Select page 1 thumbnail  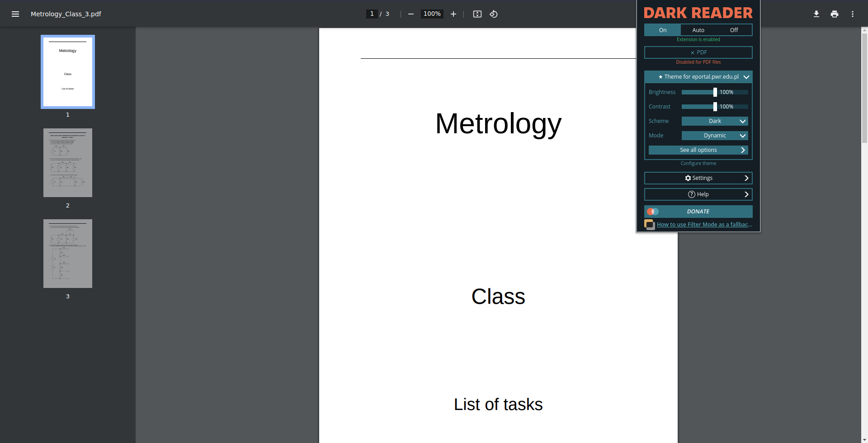(68, 72)
